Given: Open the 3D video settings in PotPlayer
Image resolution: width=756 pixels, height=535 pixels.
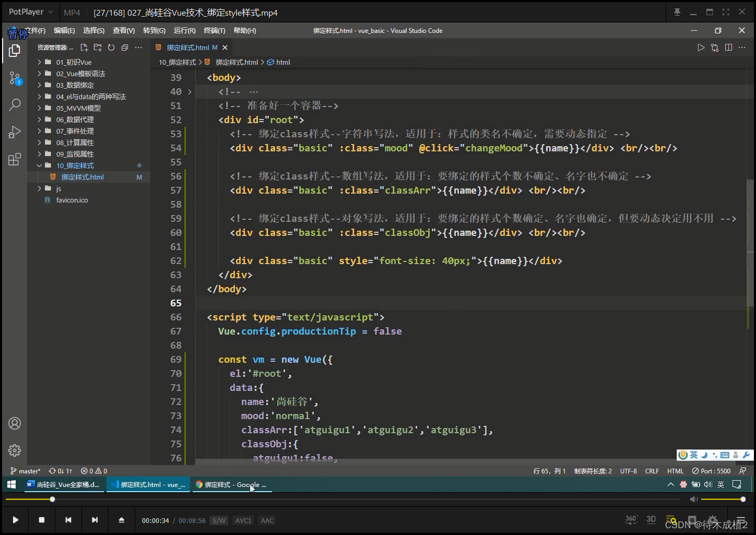Looking at the screenshot, I should [x=651, y=519].
